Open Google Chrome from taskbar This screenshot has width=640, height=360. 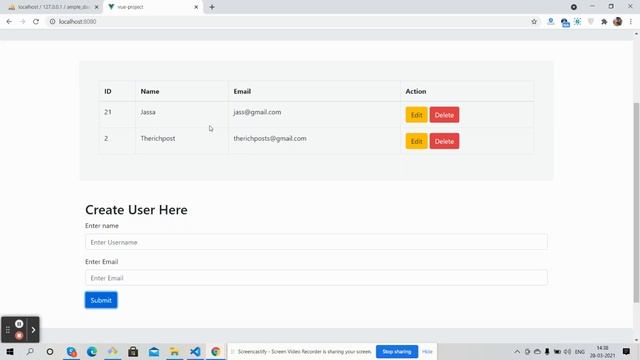click(x=216, y=351)
